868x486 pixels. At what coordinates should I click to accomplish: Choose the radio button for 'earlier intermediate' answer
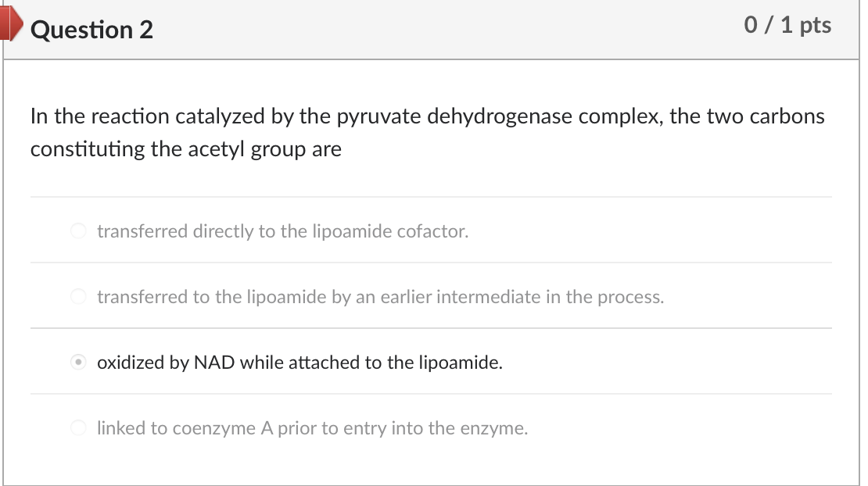[x=78, y=297]
